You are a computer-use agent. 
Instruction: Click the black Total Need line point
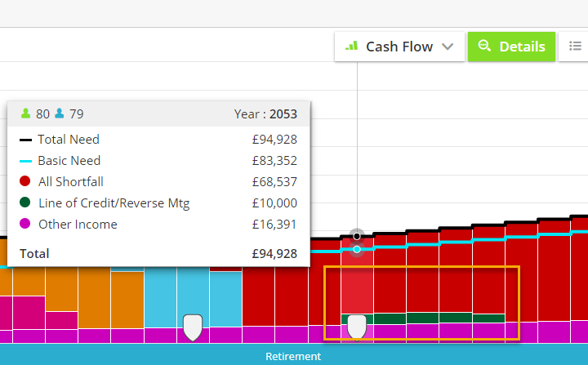coord(357,236)
